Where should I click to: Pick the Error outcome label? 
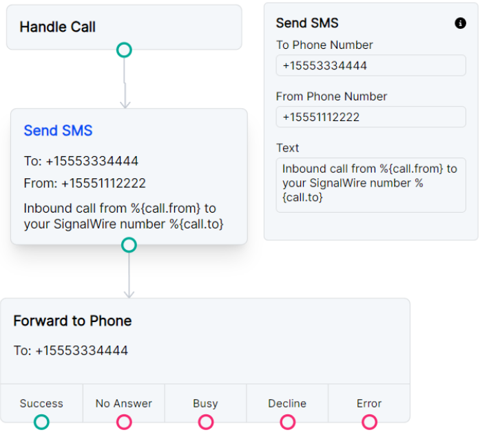pos(369,404)
